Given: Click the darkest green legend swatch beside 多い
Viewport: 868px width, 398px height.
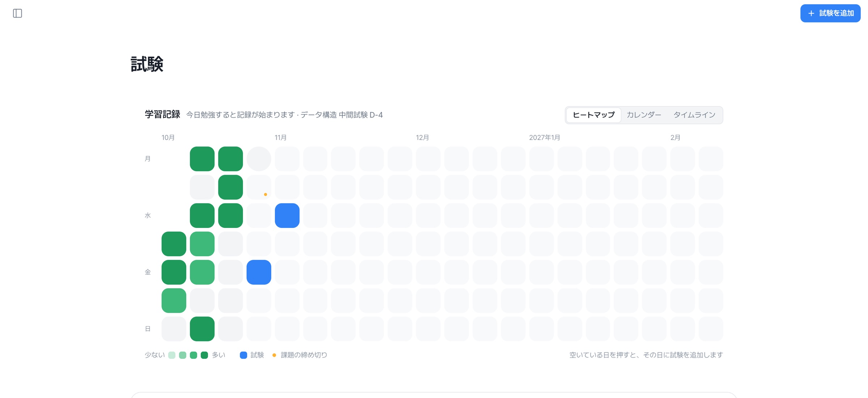Looking at the screenshot, I should pos(204,355).
